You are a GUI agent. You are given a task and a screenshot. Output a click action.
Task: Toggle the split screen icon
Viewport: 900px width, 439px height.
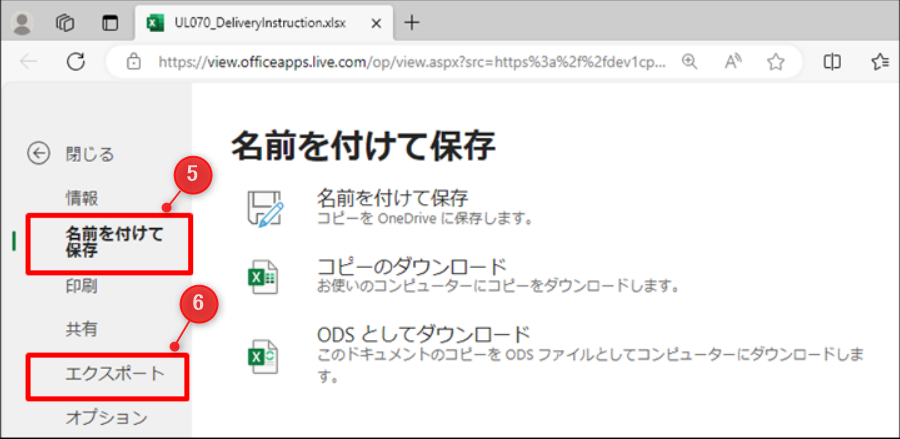click(x=832, y=62)
